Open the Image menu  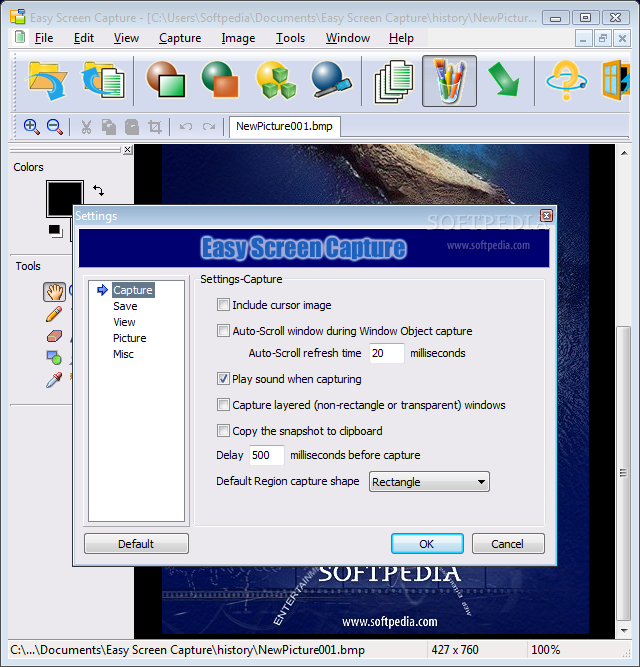pos(238,38)
